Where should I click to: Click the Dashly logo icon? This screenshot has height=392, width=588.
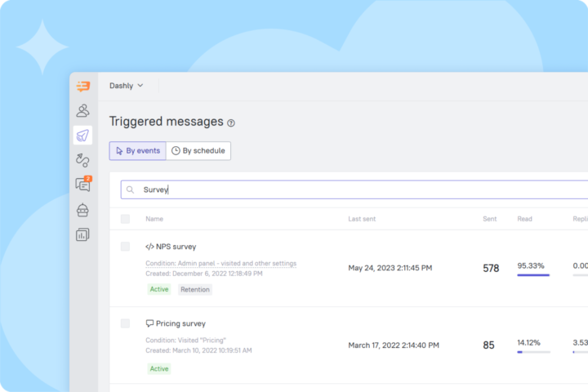click(x=82, y=86)
